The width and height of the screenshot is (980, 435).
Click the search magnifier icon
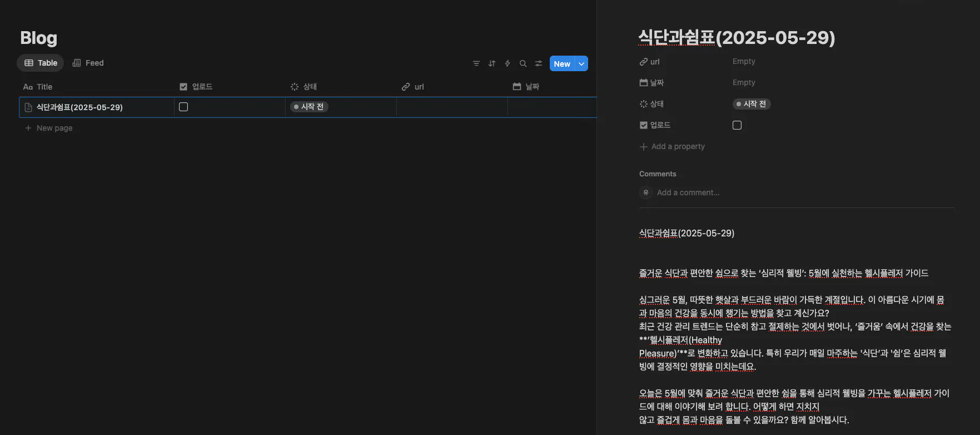coord(523,63)
